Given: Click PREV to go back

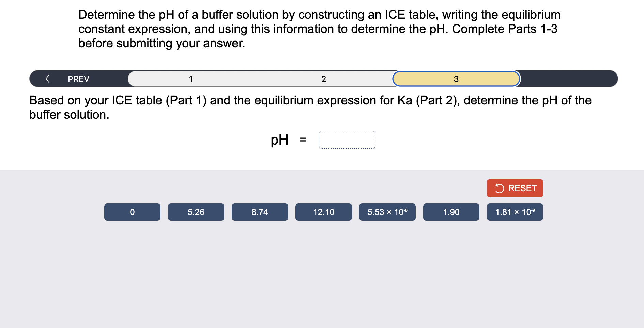Looking at the screenshot, I should click(78, 79).
